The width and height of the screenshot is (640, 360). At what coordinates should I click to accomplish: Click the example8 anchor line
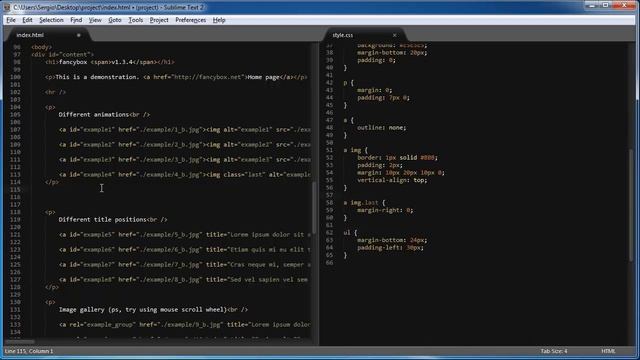[x=184, y=280]
